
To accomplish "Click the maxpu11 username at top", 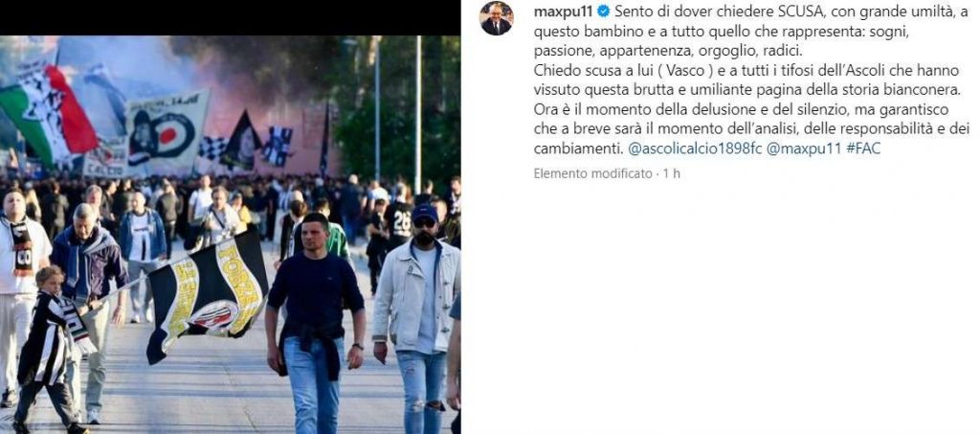I will click(563, 11).
